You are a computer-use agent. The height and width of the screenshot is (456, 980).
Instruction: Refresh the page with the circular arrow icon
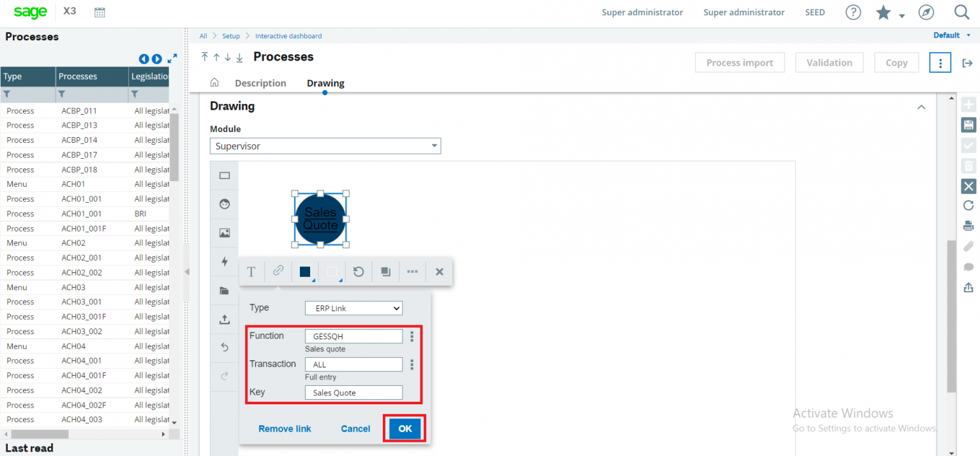click(x=969, y=205)
